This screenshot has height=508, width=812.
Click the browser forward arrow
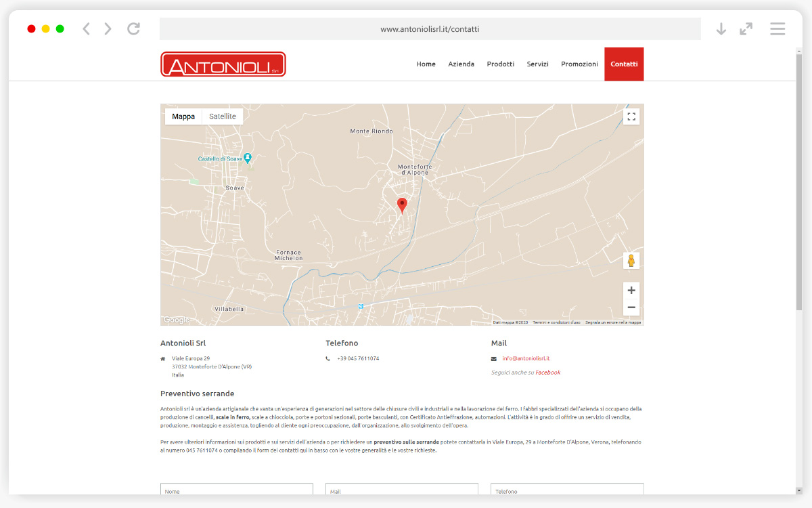tap(108, 28)
